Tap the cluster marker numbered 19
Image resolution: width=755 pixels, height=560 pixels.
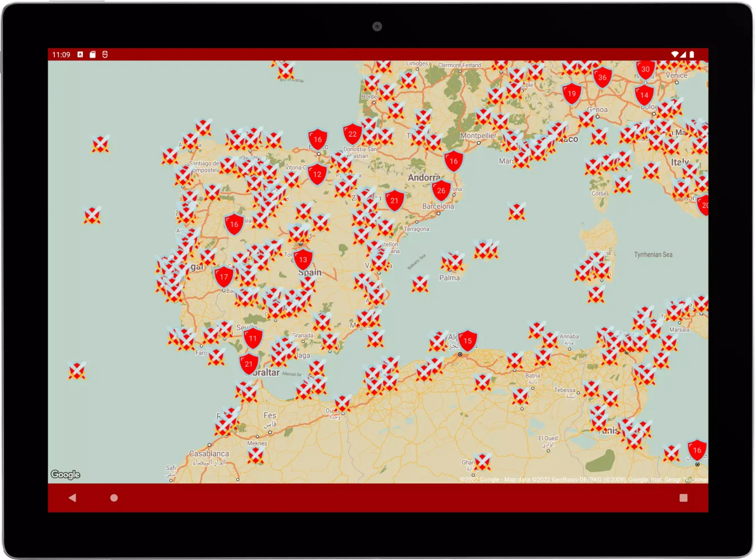point(571,94)
